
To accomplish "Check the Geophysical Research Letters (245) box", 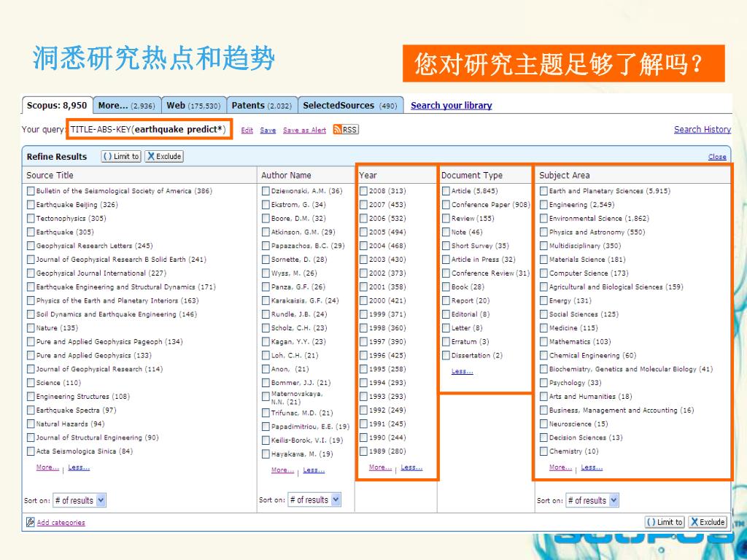I will 31,246.
